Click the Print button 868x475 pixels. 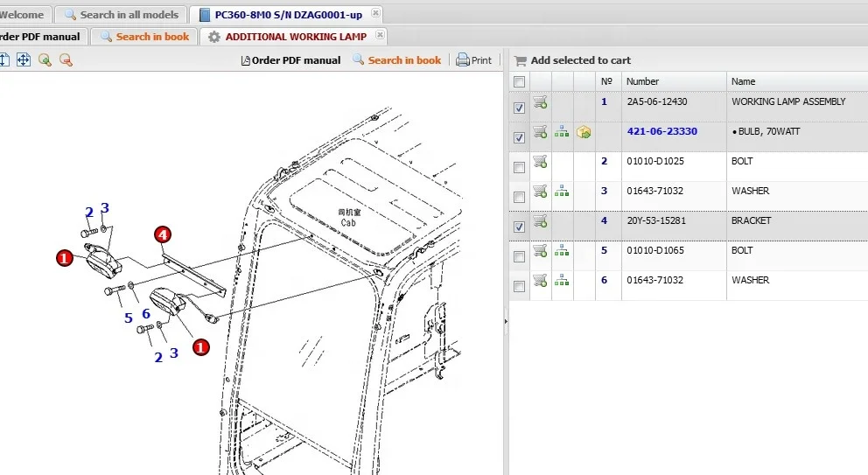coord(474,60)
